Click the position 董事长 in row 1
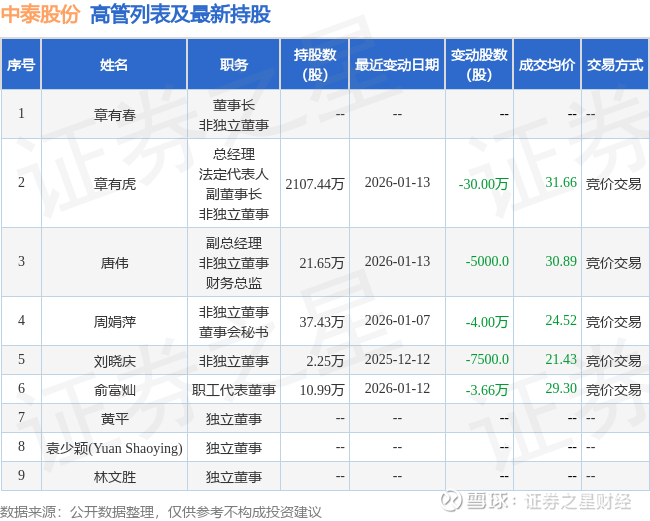 [x=234, y=105]
